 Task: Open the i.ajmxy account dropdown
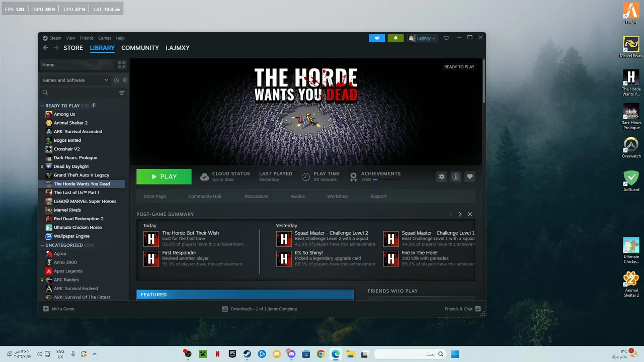coord(422,38)
